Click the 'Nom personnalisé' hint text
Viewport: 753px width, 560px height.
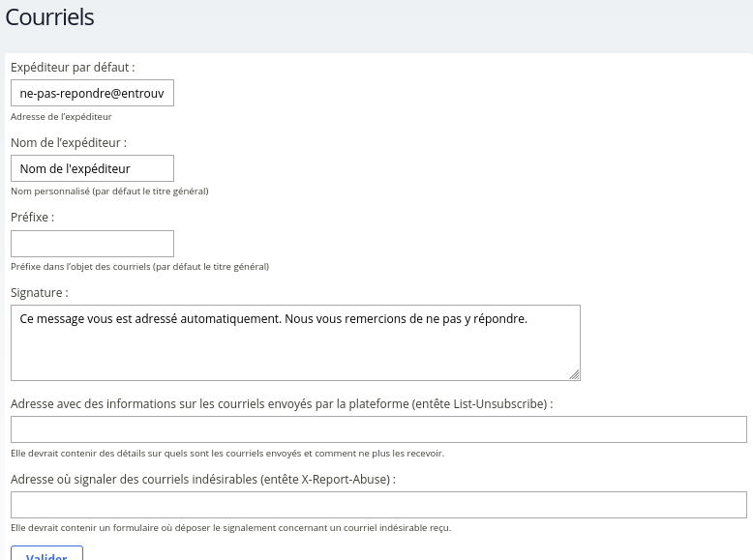(109, 192)
